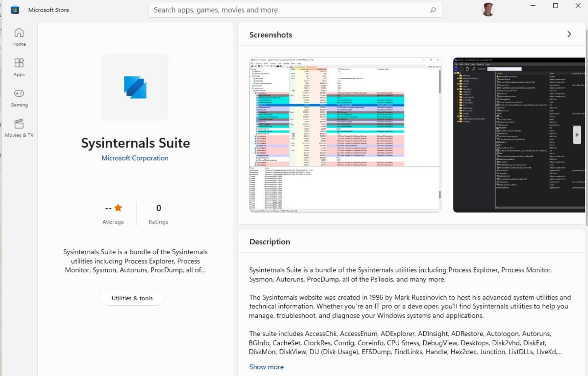The width and height of the screenshot is (588, 376).
Task: Click the Microsoft Corporation publisher link
Action: click(135, 158)
